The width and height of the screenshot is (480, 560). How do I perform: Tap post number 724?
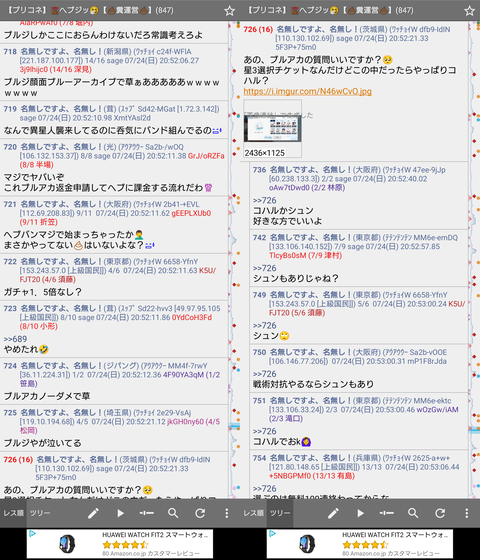(x=10, y=366)
